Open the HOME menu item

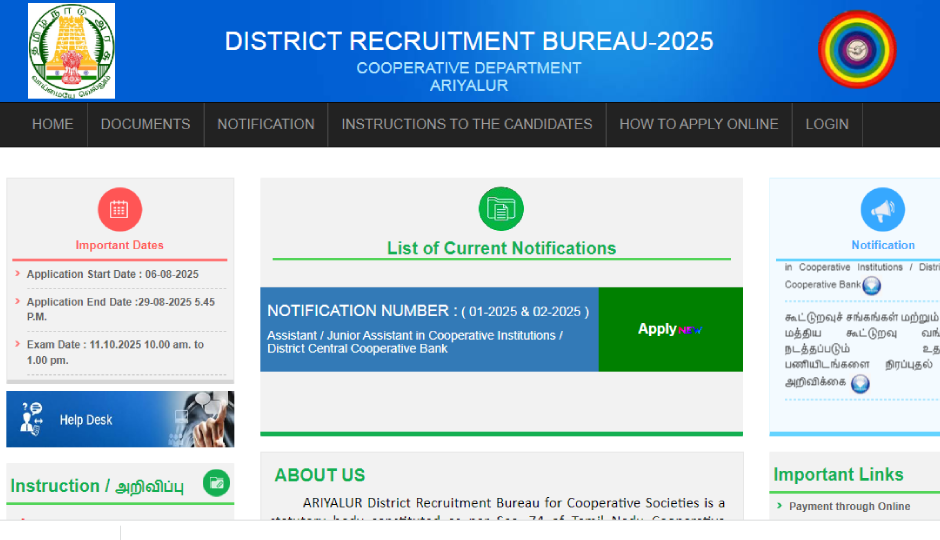pos(52,124)
